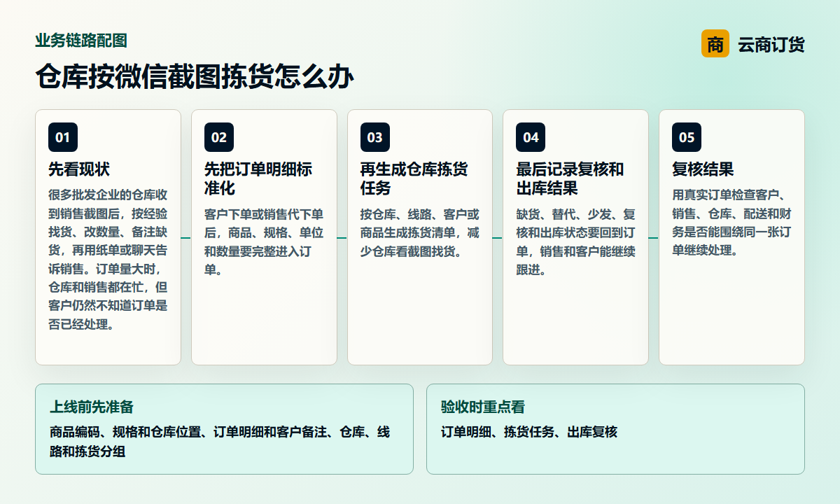Click the paragraph starting 用真实订单检查客户
This screenshot has width=840, height=504.
[731, 223]
